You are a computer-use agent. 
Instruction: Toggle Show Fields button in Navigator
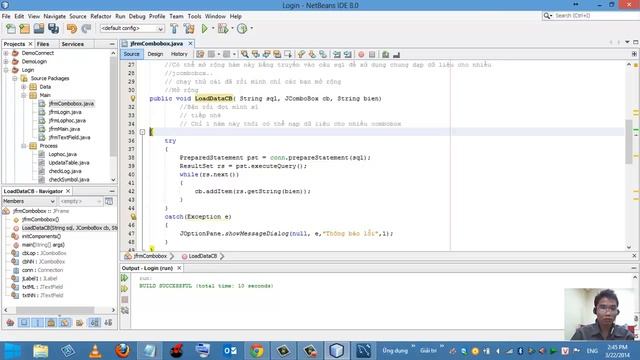pyautogui.click(x=24, y=323)
